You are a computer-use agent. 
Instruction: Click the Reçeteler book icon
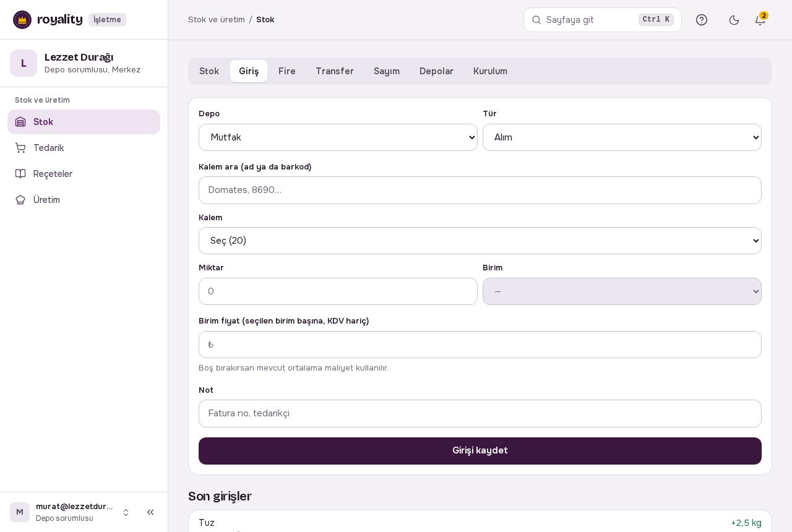(x=20, y=174)
